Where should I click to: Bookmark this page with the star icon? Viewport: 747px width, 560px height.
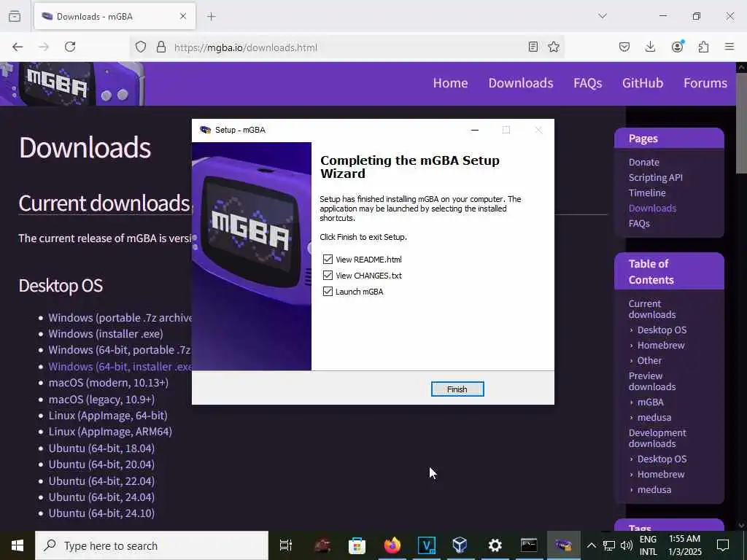pyautogui.click(x=554, y=47)
